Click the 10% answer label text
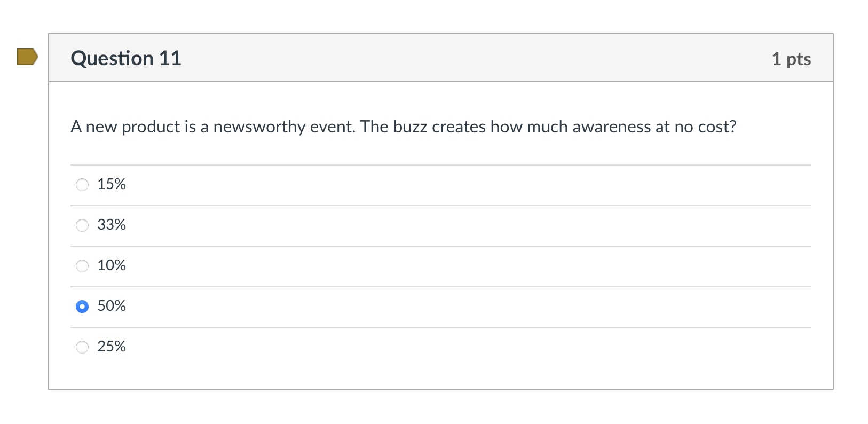 pyautogui.click(x=112, y=265)
